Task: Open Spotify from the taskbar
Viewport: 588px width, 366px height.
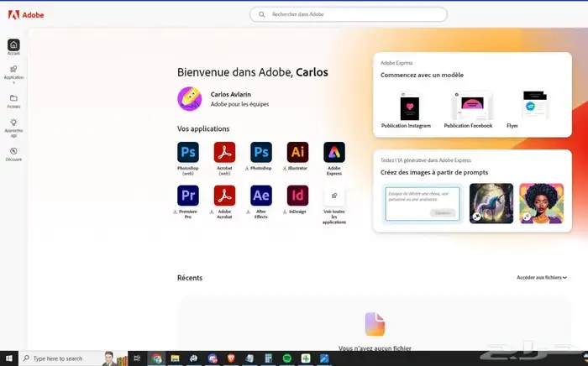Action: (x=287, y=358)
